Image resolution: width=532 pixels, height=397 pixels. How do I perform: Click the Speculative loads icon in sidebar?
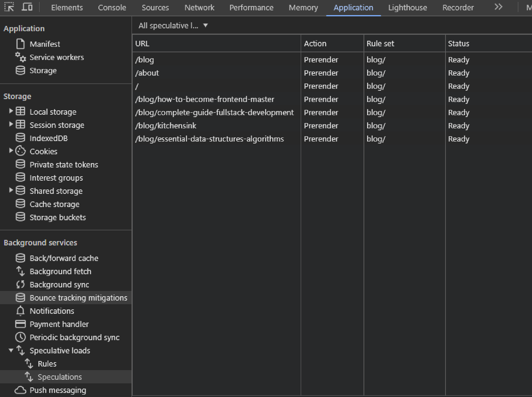[21, 350]
